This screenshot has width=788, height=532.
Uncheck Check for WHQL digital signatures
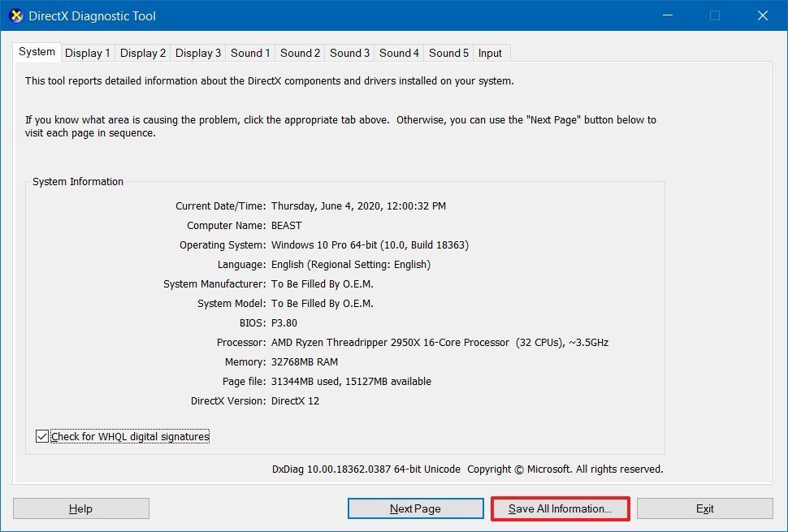click(x=41, y=436)
